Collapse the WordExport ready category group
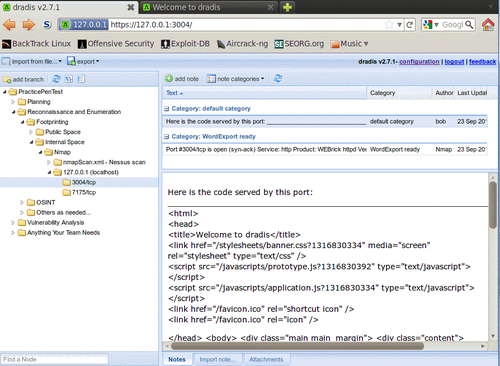Viewport: 500px width, 366px height. click(x=166, y=137)
